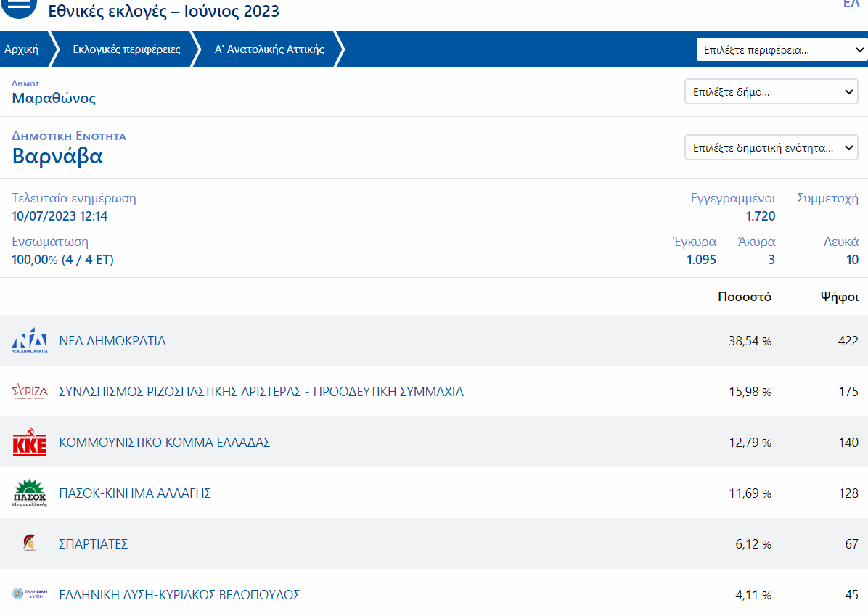The width and height of the screenshot is (868, 616).
Task: Click the Εγγεγραμμένοι label
Action: coord(733,198)
